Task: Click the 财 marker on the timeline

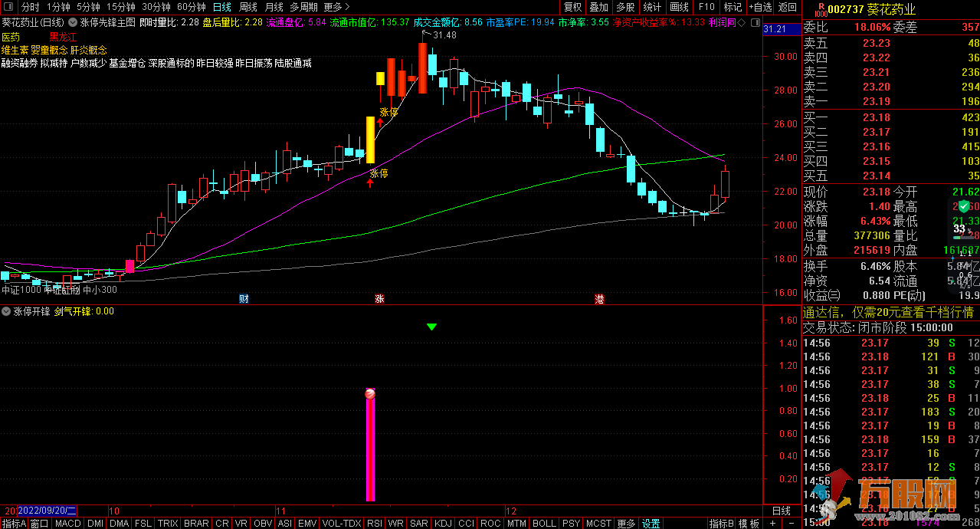Action: point(244,298)
